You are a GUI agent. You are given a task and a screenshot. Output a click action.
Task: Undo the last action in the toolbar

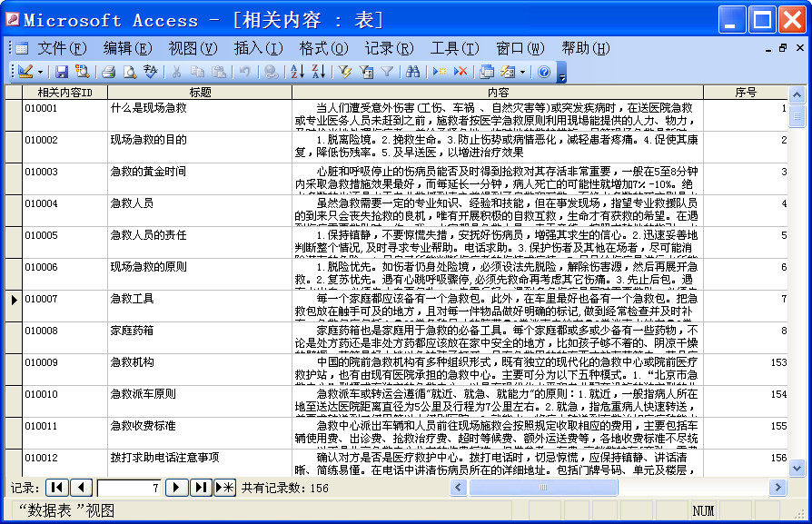coord(244,72)
